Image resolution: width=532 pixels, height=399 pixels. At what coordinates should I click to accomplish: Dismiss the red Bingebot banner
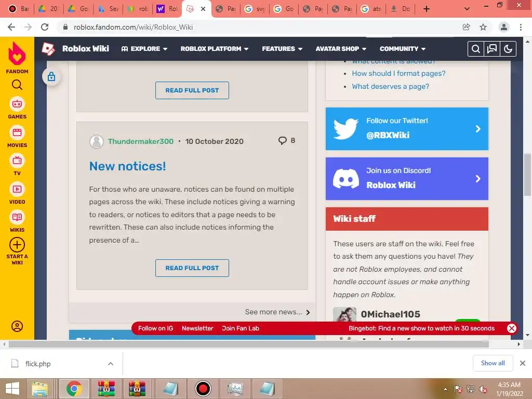[x=512, y=328]
